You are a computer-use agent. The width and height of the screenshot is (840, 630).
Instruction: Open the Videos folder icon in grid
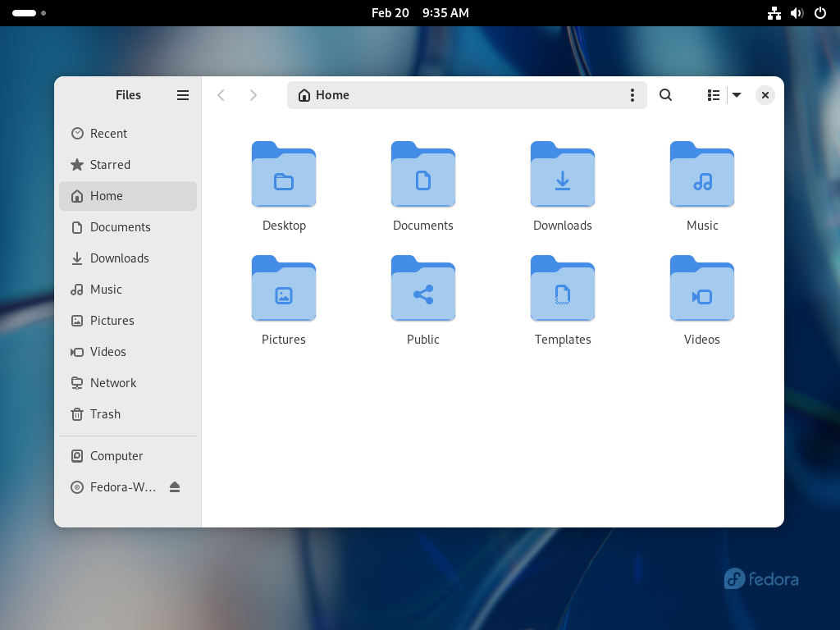coord(702,288)
